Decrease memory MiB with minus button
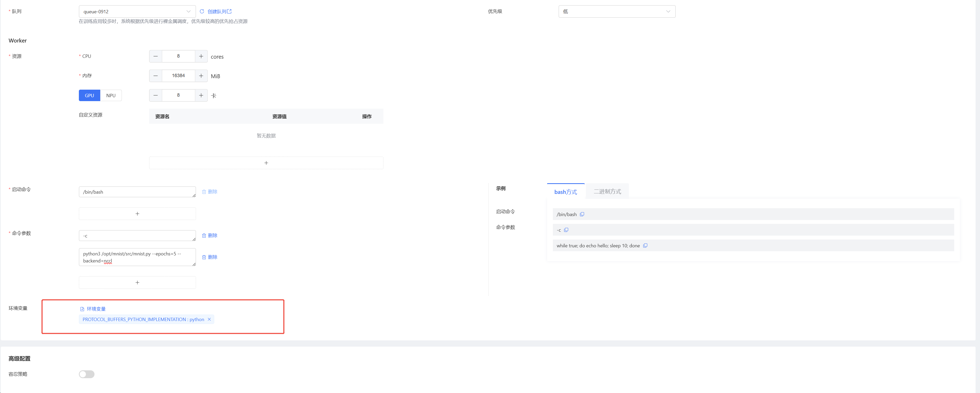 pyautogui.click(x=156, y=76)
